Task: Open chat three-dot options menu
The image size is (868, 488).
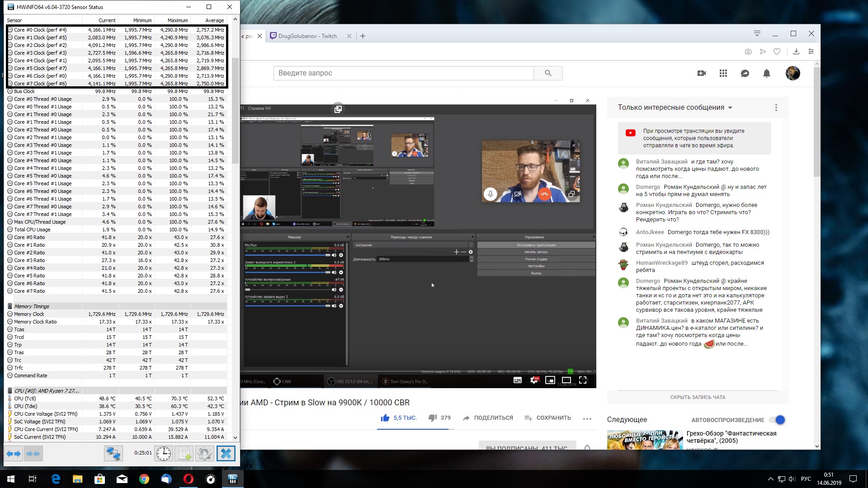Action: 776,108
